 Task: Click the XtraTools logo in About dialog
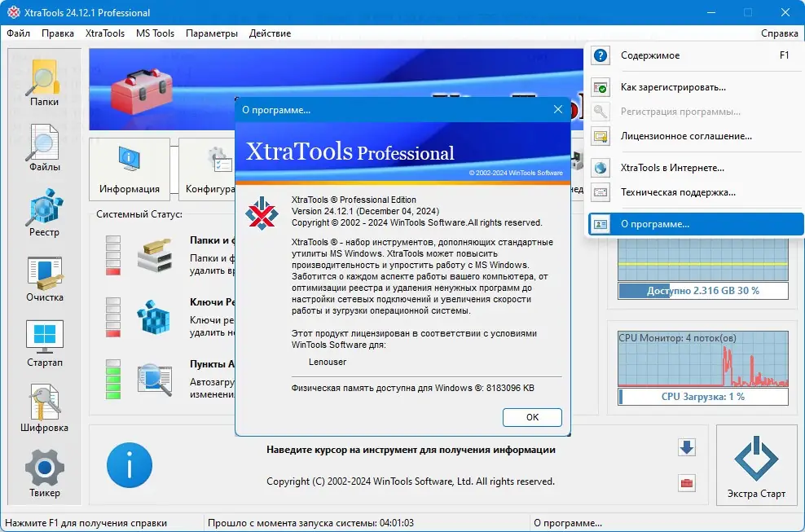click(x=262, y=213)
